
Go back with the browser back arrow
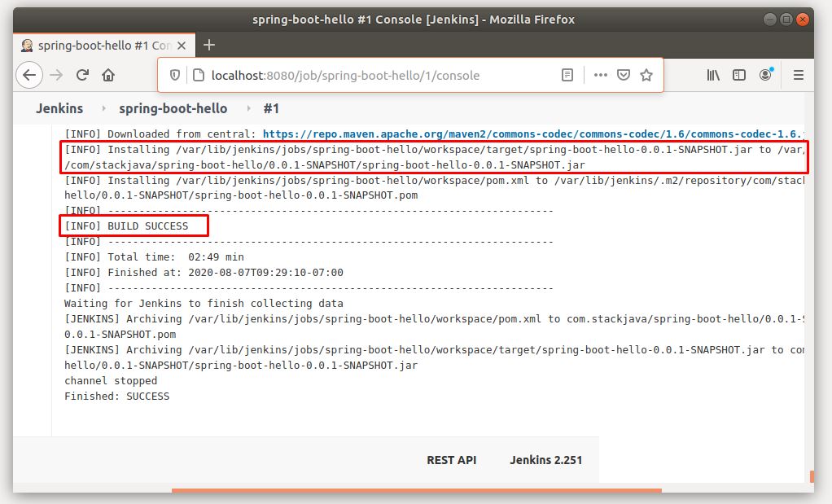29,75
